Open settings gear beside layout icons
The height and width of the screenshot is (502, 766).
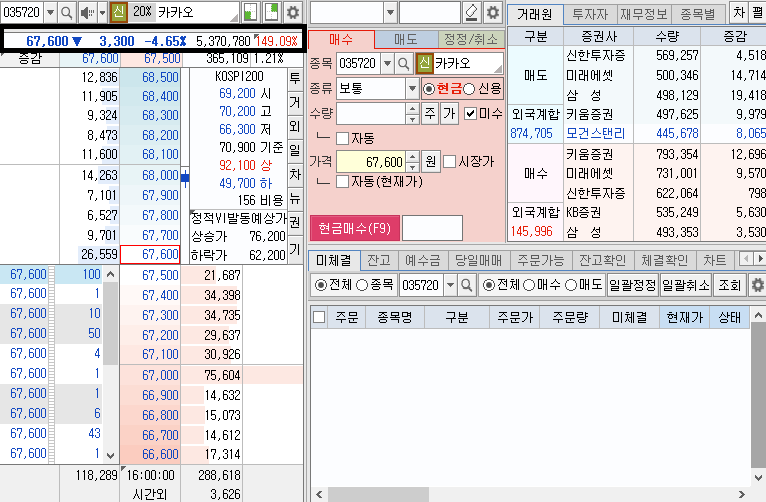pos(292,12)
